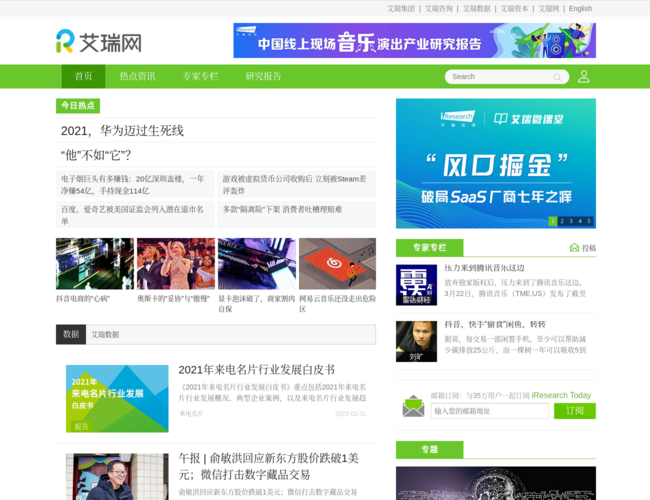Click the 今日热点 label
Viewport: 650px width, 500px height.
pos(78,106)
